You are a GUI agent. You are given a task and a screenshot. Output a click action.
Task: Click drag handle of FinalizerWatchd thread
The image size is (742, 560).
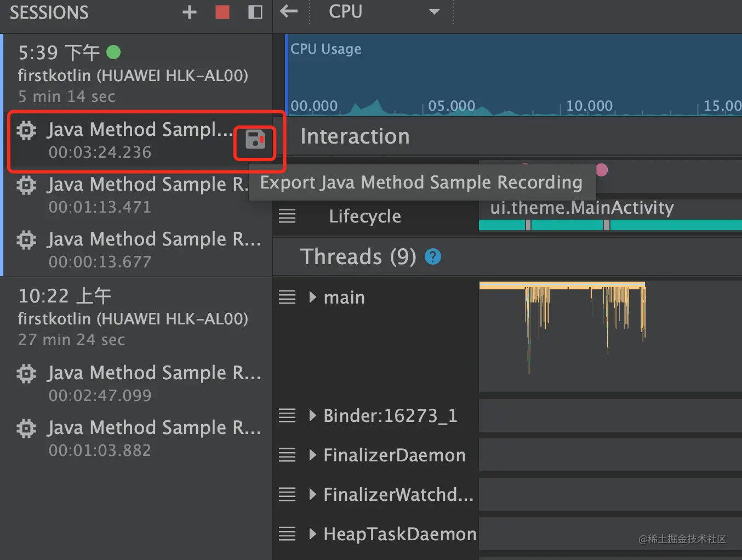(287, 494)
